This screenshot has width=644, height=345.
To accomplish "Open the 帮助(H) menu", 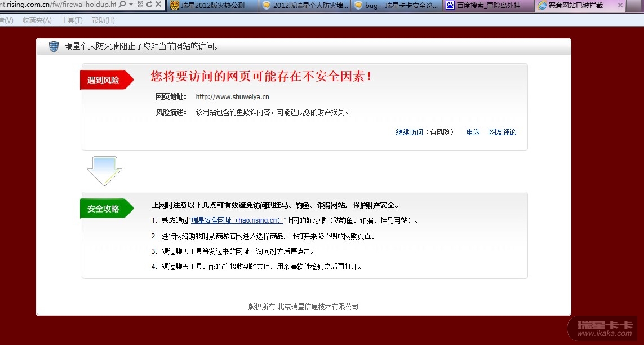I will pos(103,20).
